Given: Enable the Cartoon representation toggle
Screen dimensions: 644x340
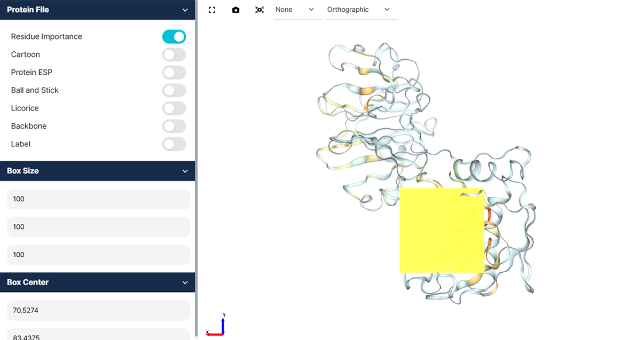Looking at the screenshot, I should coord(174,54).
